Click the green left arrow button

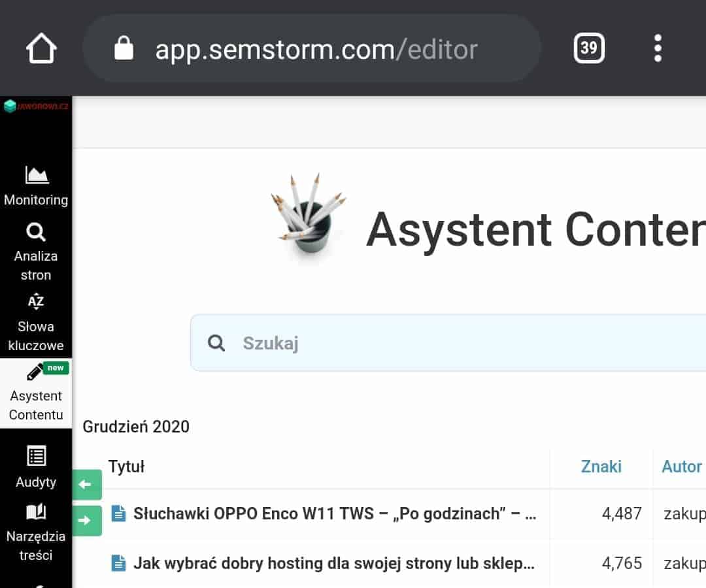tap(88, 485)
